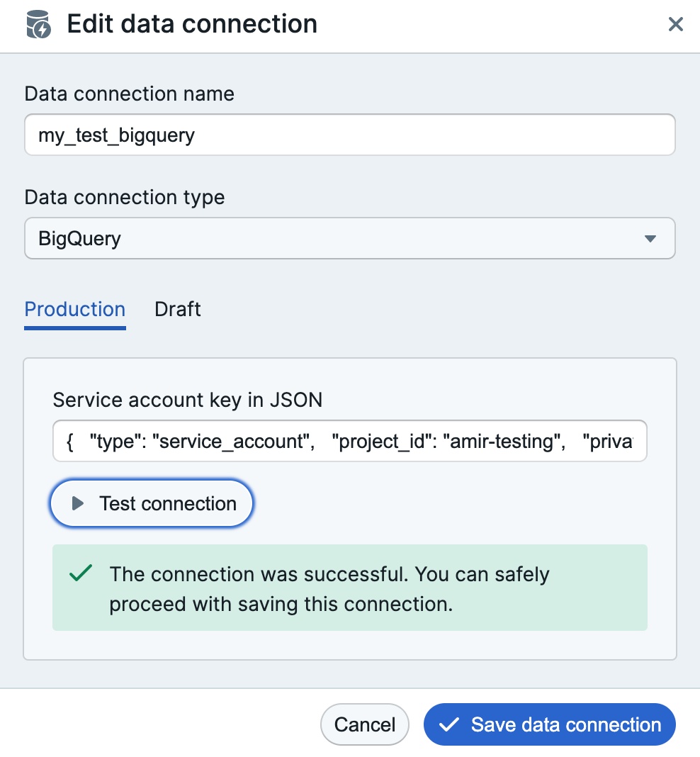The height and width of the screenshot is (757, 700).
Task: Save data connection
Action: [550, 724]
